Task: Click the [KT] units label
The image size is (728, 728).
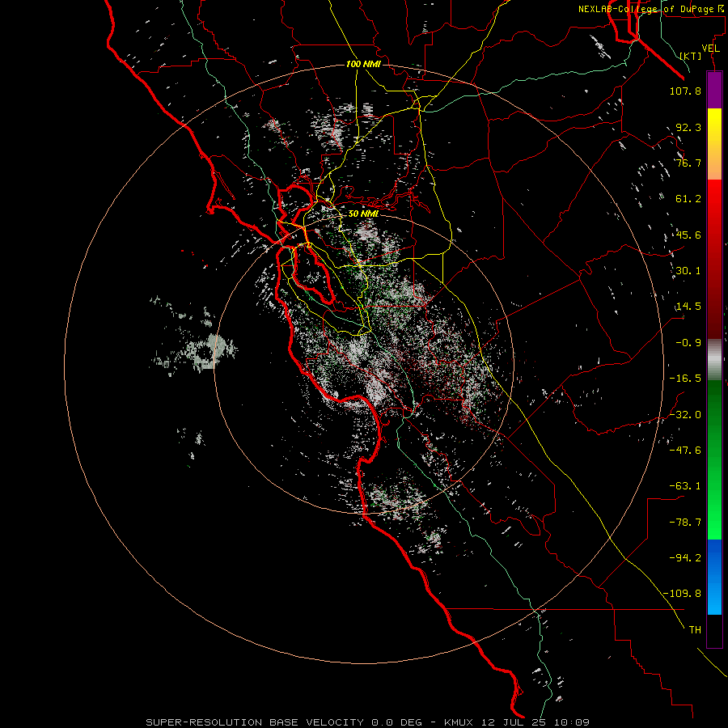Action: 691,56
